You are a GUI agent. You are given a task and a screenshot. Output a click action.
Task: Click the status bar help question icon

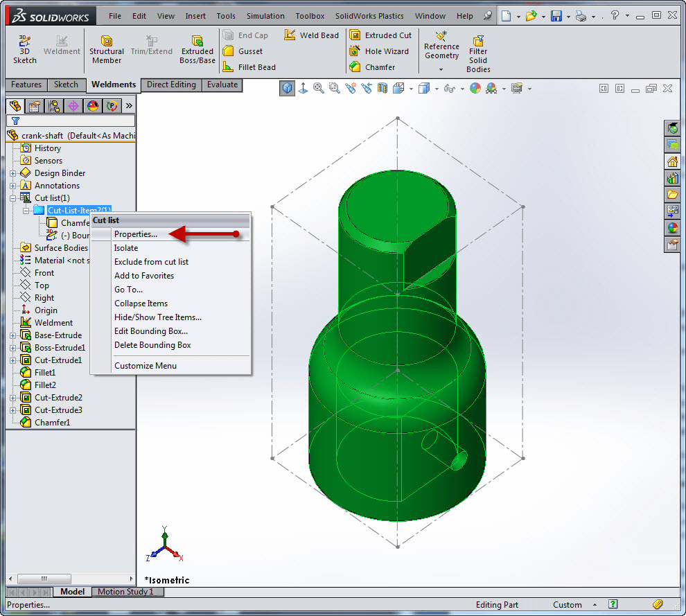613,604
